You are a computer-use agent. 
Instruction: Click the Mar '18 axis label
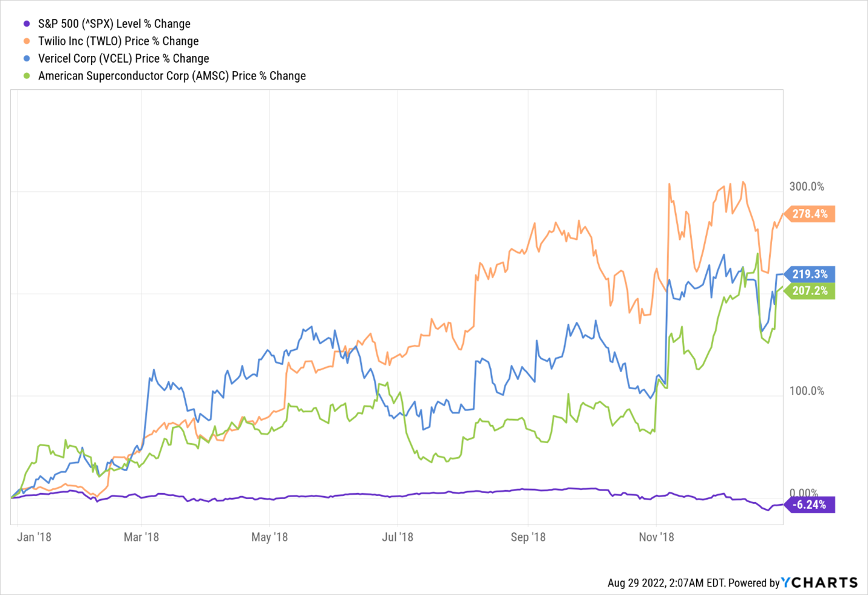pos(141,537)
